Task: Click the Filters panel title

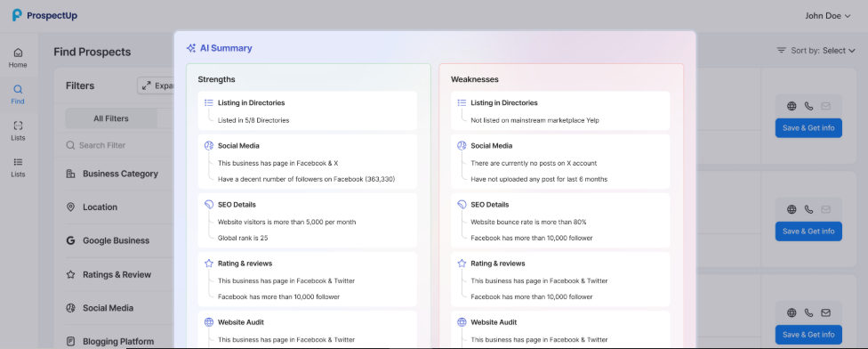Action: 80,85
